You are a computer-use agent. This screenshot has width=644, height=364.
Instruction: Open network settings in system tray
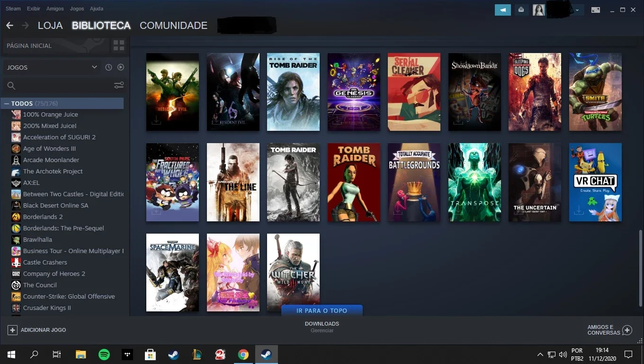pyautogui.click(x=552, y=355)
